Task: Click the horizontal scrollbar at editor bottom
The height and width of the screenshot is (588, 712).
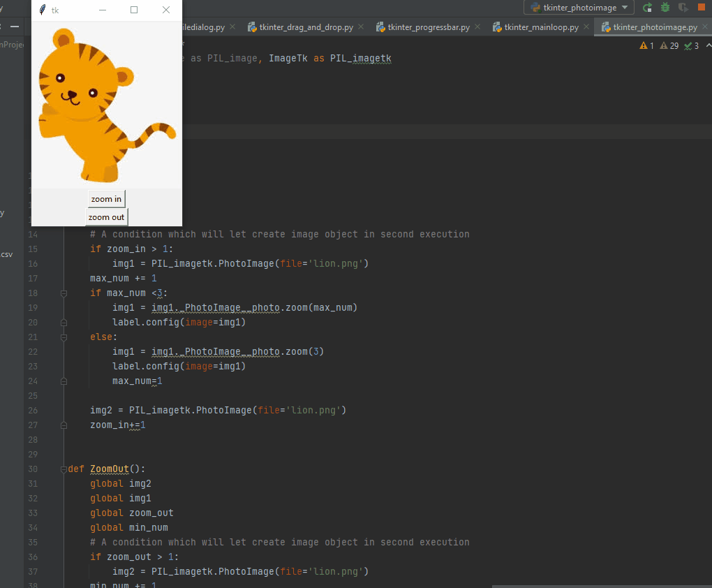Action: [600, 586]
